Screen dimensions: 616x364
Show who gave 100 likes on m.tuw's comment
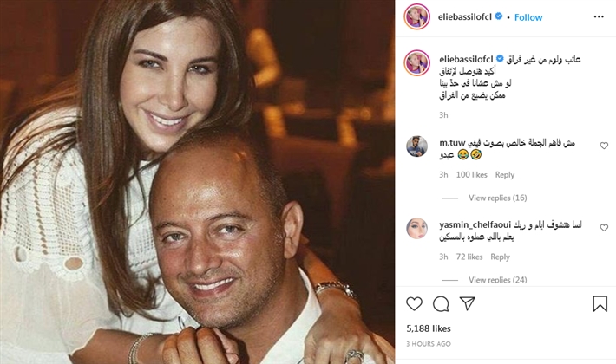[471, 175]
